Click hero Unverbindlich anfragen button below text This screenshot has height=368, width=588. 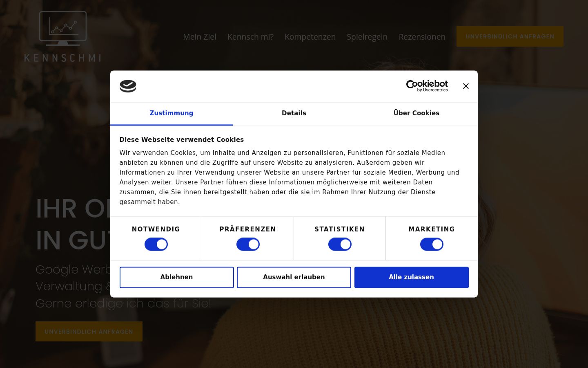[89, 332]
